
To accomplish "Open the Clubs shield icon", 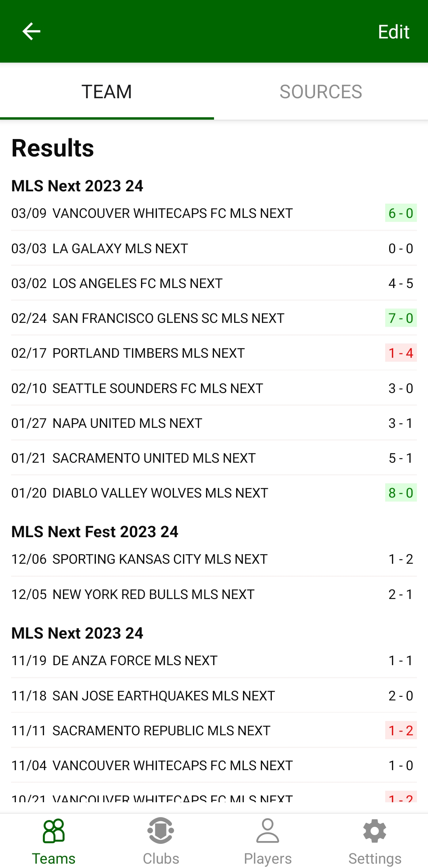I will 160,831.
